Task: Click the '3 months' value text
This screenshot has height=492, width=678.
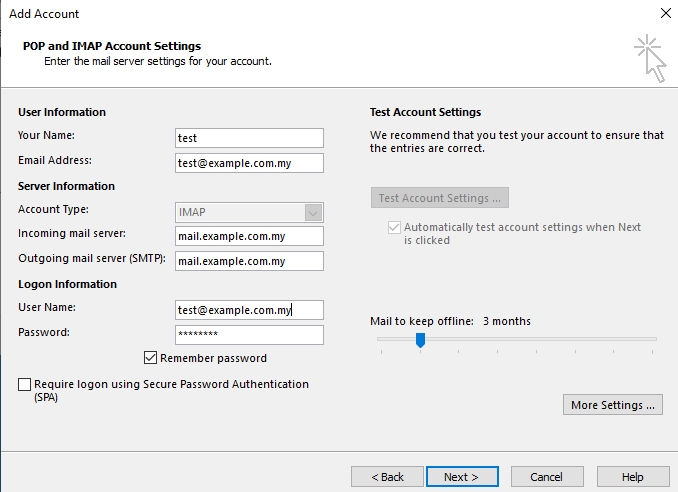Action: [x=506, y=321]
